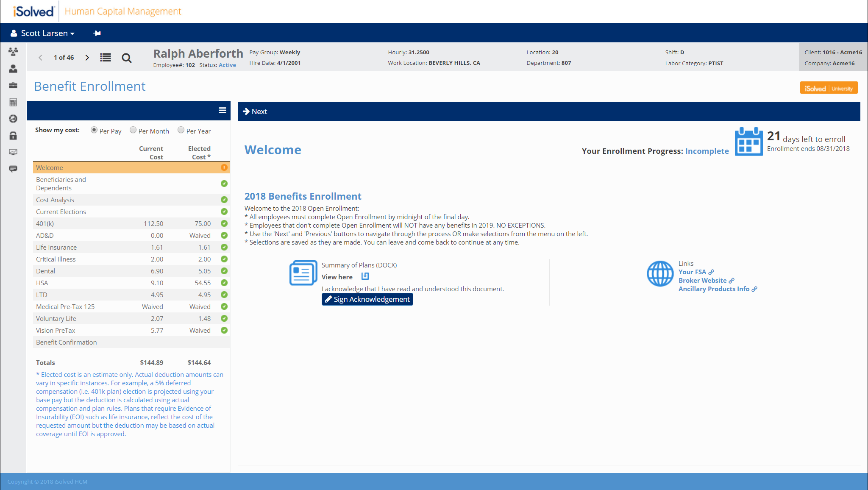Select the Per Month cost option
Screen dimensions: 868x490
click(x=133, y=130)
